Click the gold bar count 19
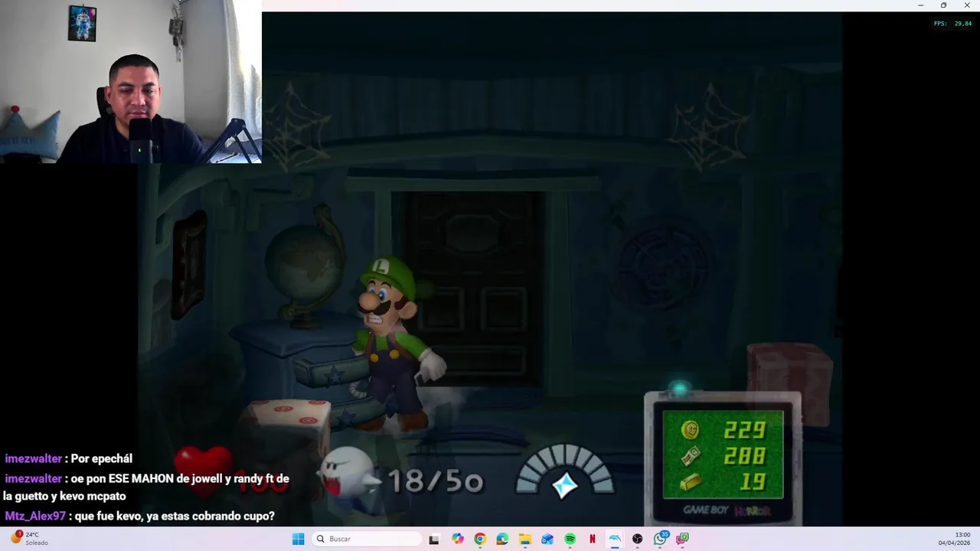The width and height of the screenshot is (980, 551). [x=753, y=481]
